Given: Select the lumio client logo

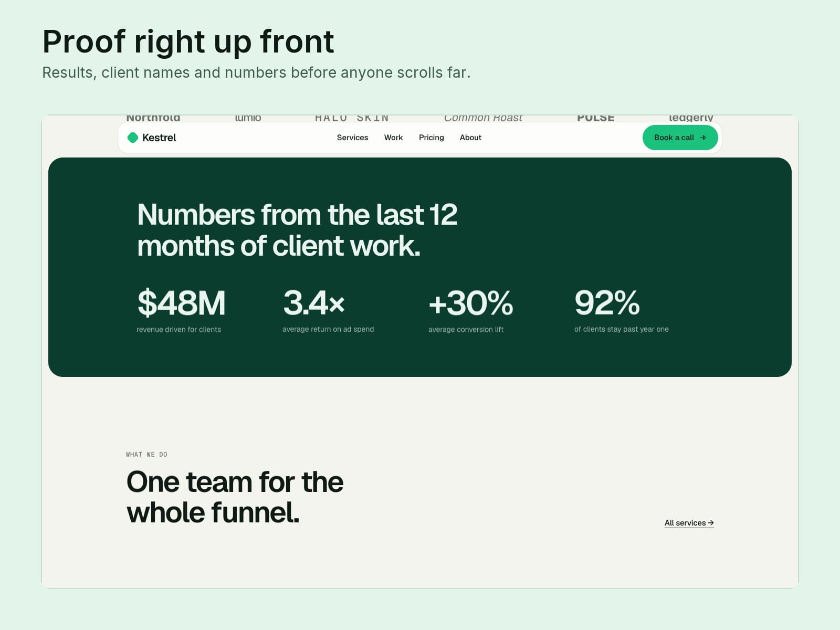Looking at the screenshot, I should pyautogui.click(x=248, y=118).
